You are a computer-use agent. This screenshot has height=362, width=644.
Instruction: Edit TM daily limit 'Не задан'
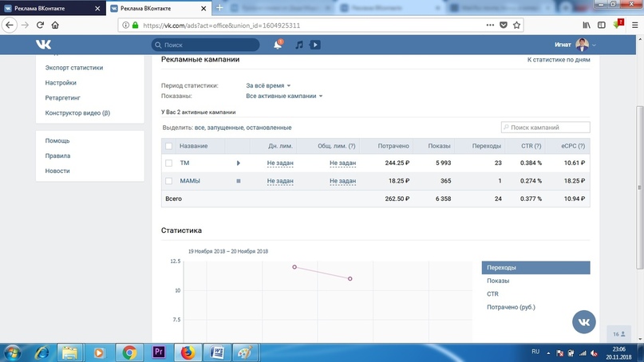(x=280, y=163)
